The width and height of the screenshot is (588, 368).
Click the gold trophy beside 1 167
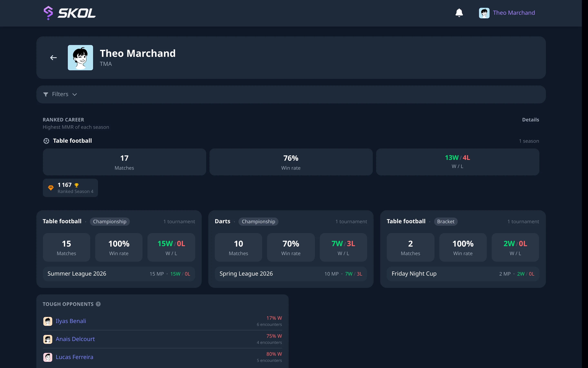[x=77, y=185]
